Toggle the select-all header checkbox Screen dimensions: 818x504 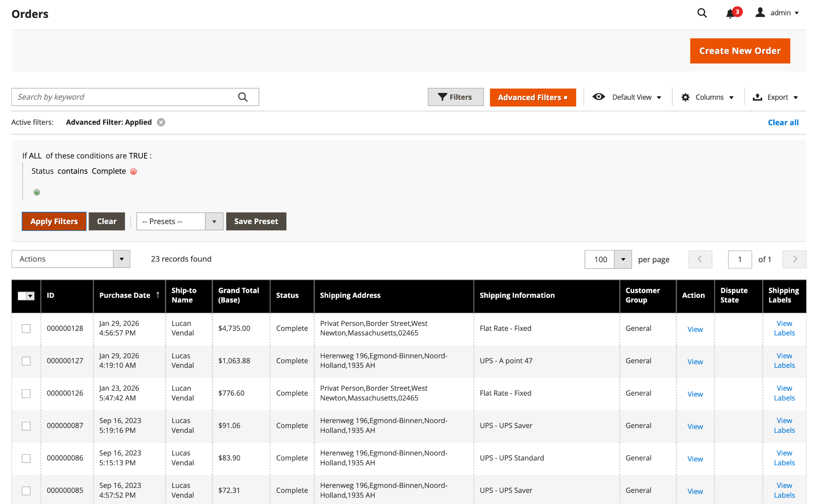click(22, 296)
